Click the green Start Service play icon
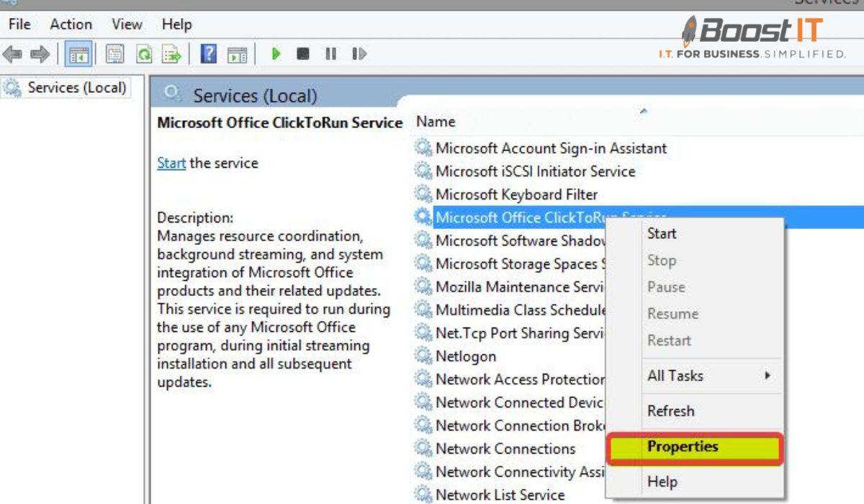 coord(275,54)
